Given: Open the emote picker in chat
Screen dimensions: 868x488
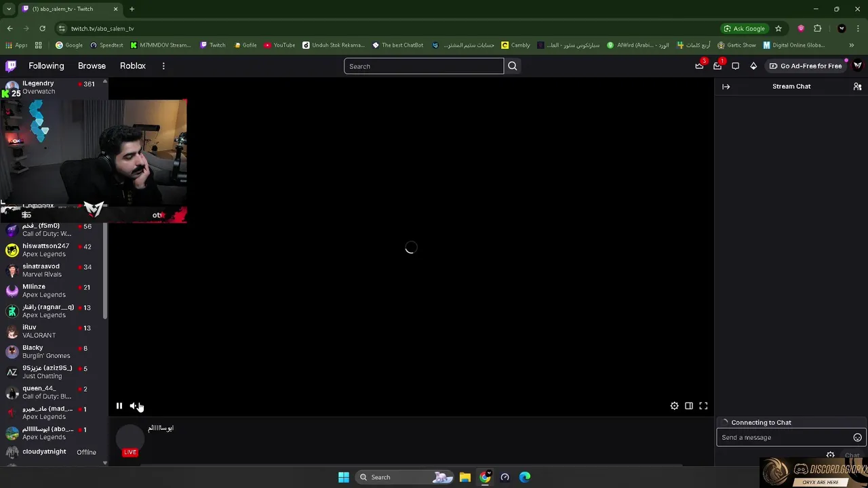Looking at the screenshot, I should pos(857,437).
